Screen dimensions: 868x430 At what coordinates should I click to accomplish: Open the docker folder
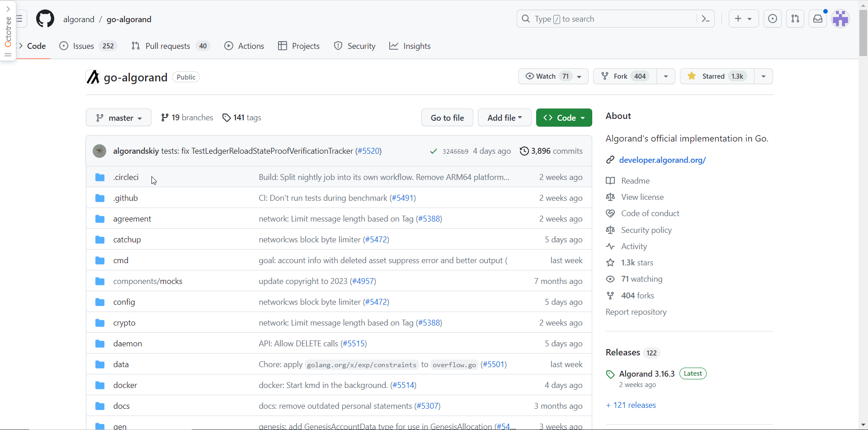click(x=125, y=385)
